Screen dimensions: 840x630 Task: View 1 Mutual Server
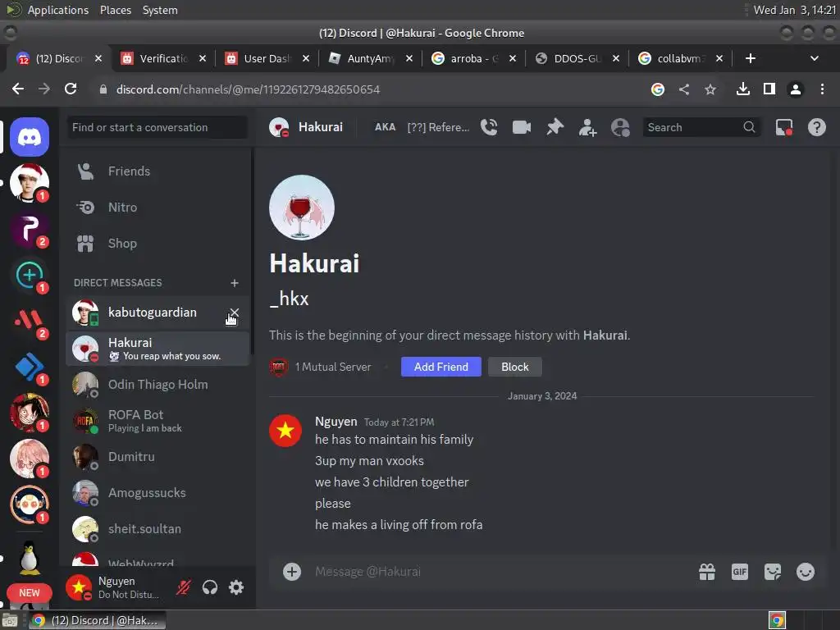(x=321, y=367)
